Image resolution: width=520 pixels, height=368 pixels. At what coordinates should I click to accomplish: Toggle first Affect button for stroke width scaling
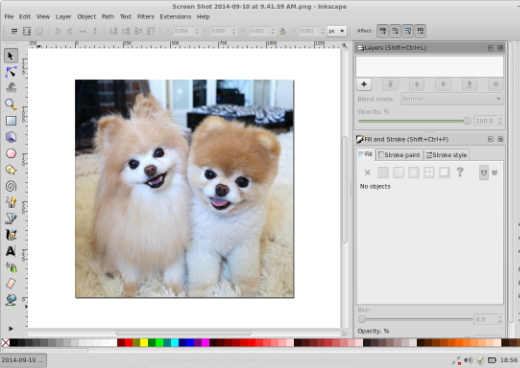click(383, 31)
